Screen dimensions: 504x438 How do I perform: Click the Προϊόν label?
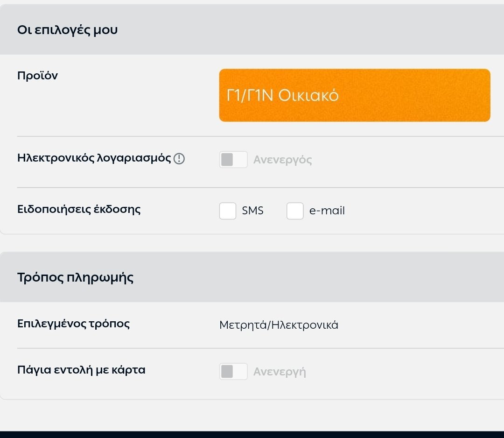coord(38,76)
